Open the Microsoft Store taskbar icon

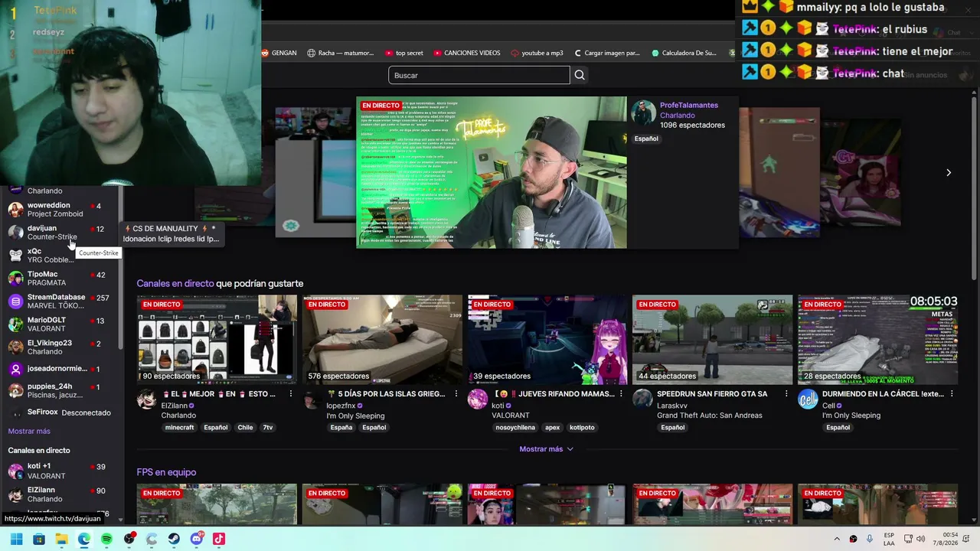tap(39, 539)
